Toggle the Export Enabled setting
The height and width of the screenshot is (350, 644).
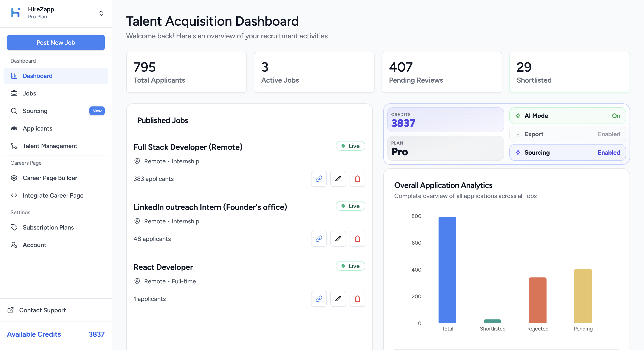[567, 134]
